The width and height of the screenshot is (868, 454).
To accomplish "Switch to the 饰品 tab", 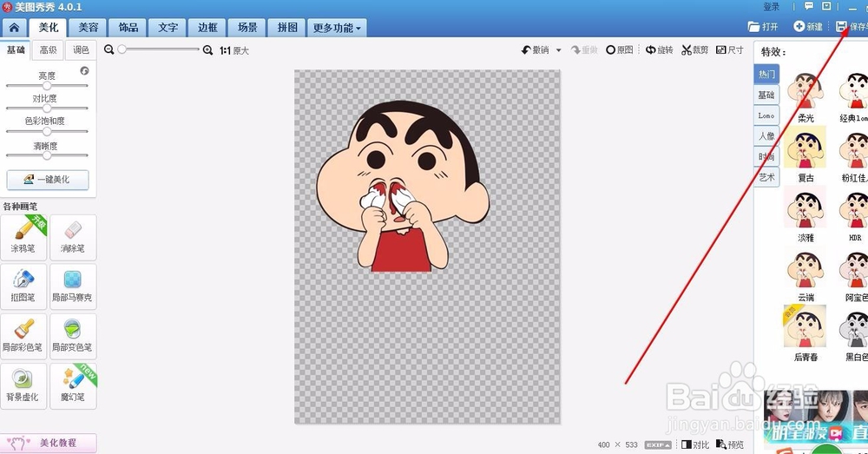I will click(x=128, y=28).
